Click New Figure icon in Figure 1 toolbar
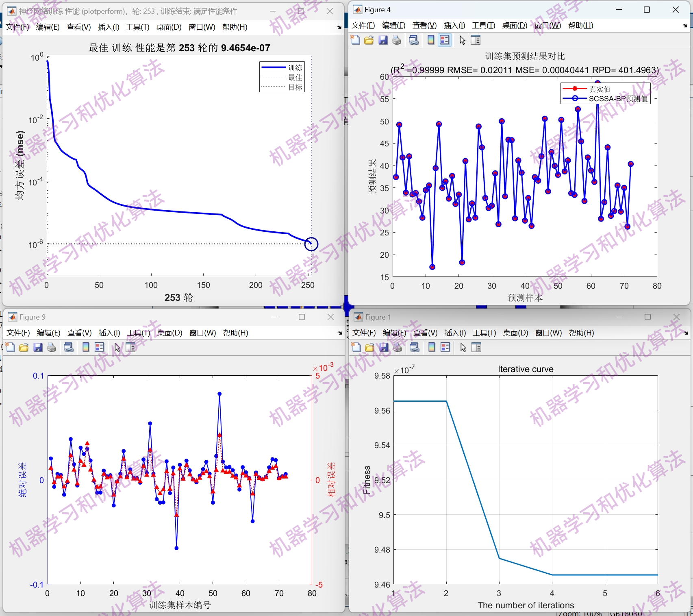Viewport: 693px width, 616px height. click(x=356, y=347)
